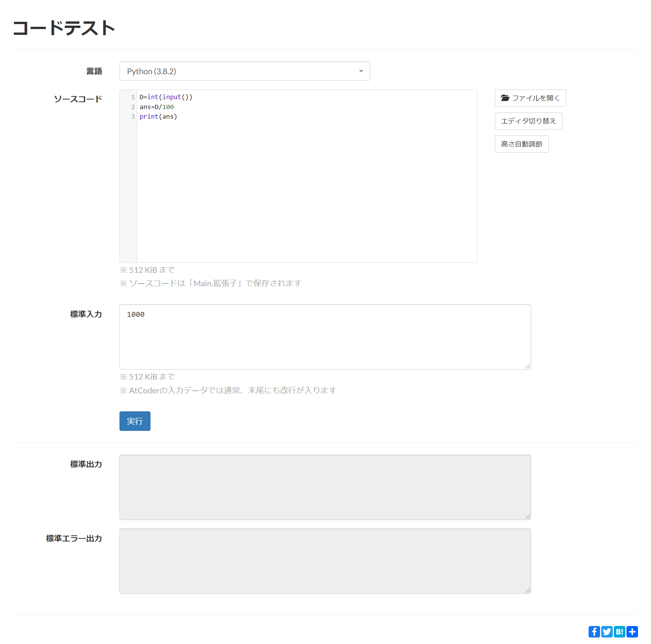
Task: Click the 言語 label
Action: 94,71
